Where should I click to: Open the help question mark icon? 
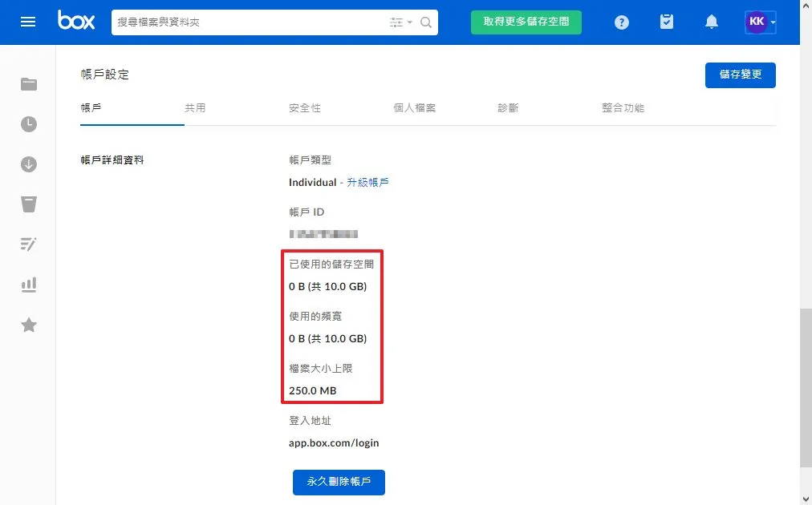(621, 22)
